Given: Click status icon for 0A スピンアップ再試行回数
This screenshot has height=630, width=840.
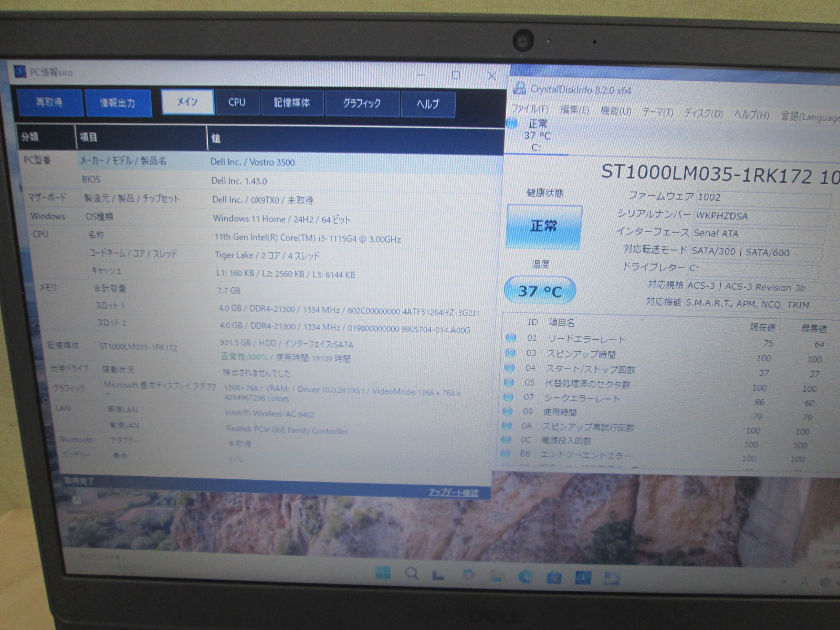Looking at the screenshot, I should click(507, 425).
